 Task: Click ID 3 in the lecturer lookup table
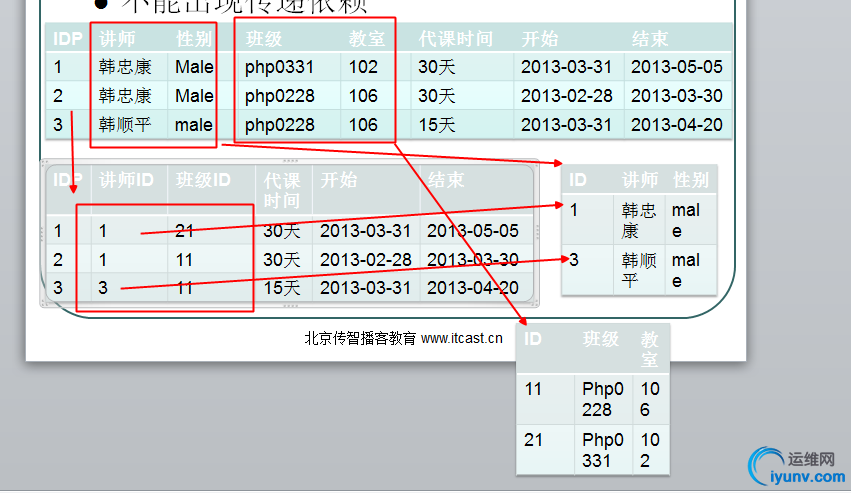point(574,260)
